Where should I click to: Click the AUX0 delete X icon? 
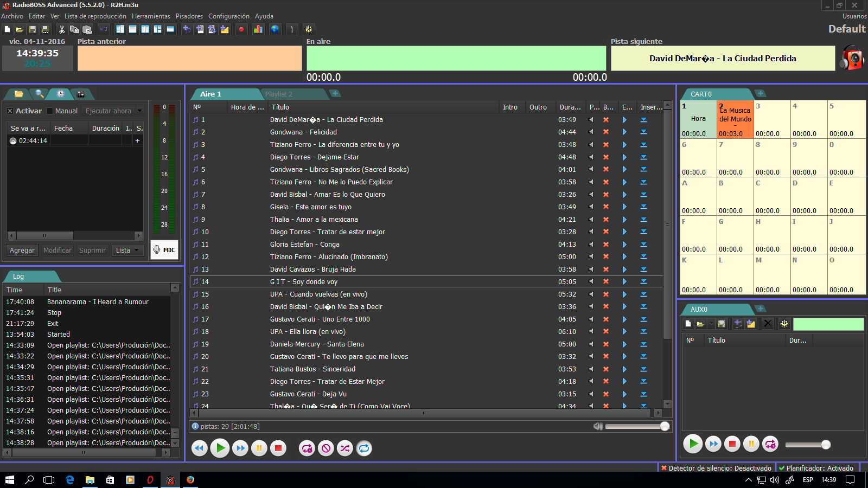(768, 324)
